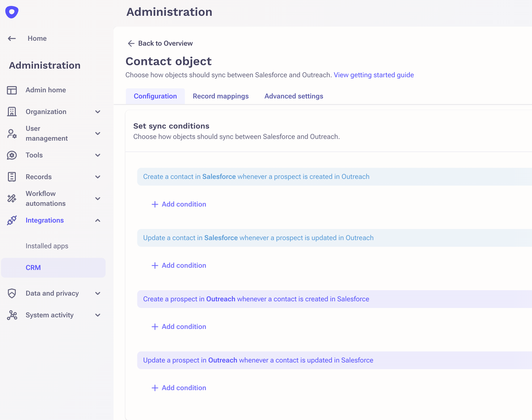The width and height of the screenshot is (532, 420).
Task: Click the 'Create a prospect in Outreach' rule banner
Action: coord(334,299)
